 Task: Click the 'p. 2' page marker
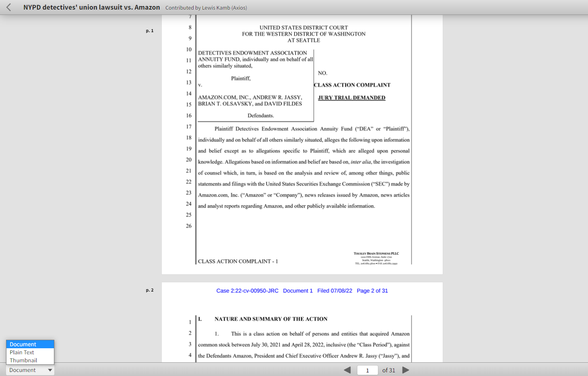click(150, 290)
